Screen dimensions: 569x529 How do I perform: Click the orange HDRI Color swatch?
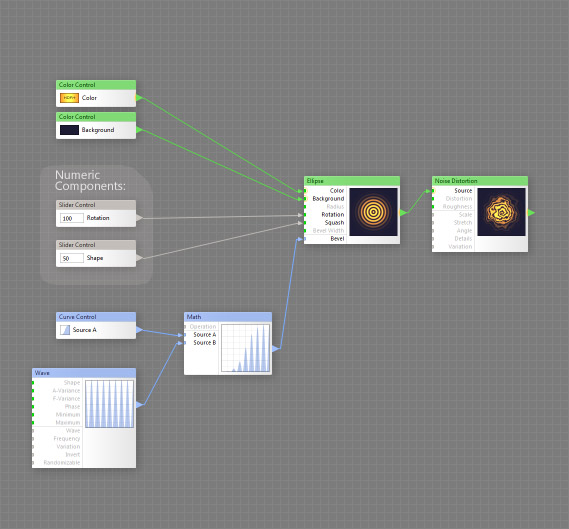pos(69,98)
